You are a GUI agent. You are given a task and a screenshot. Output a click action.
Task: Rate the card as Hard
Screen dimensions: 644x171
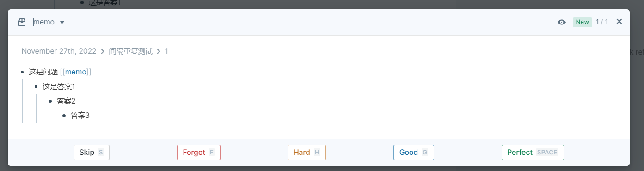coord(307,153)
